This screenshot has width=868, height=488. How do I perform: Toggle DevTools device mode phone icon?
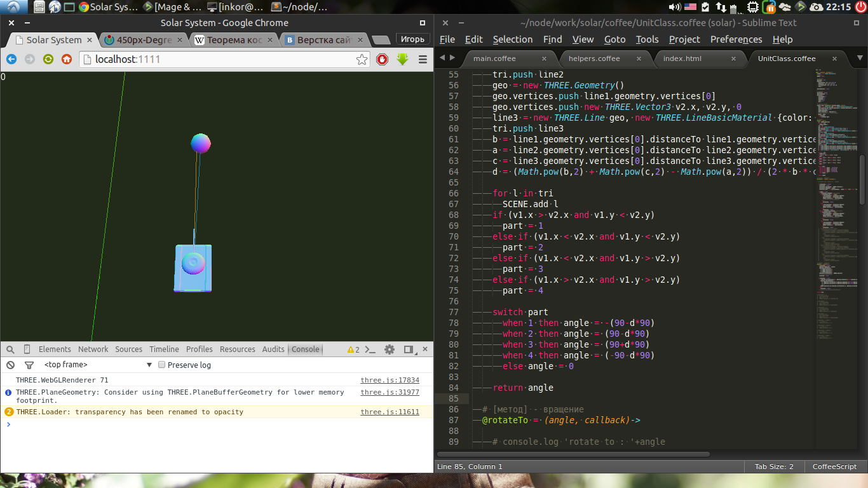click(27, 349)
